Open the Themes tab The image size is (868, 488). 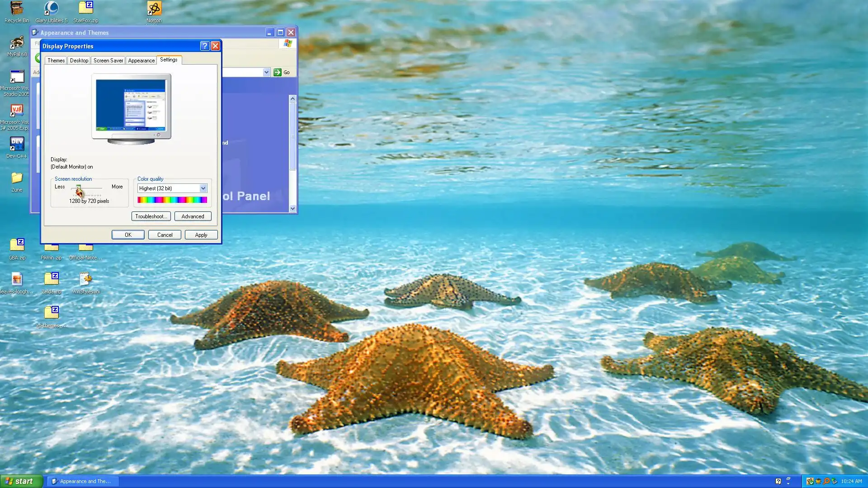pos(56,61)
